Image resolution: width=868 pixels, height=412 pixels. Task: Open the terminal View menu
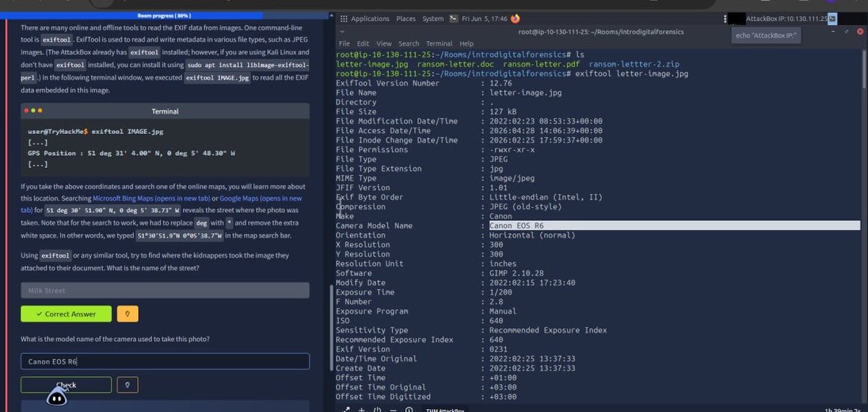384,43
